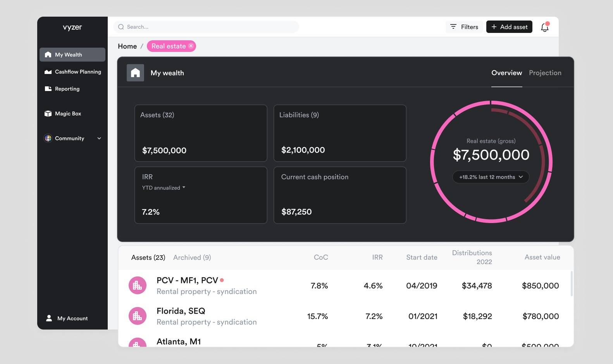Viewport: 613px width, 364px height.
Task: Open the notifications bell
Action: 545,27
